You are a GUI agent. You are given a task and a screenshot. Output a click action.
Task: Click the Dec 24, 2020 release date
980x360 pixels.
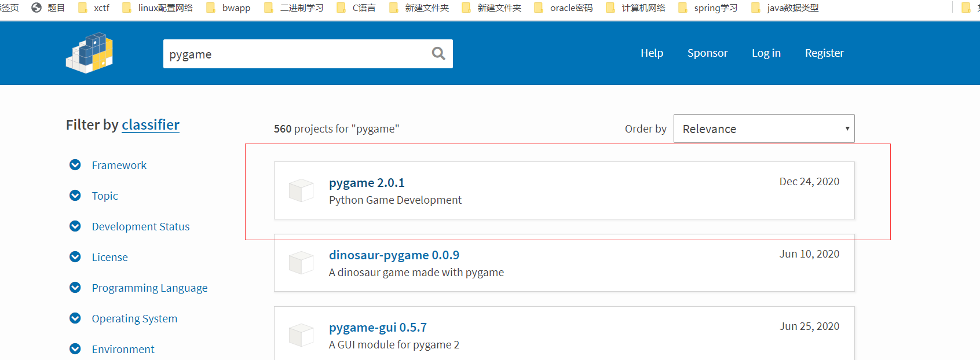(809, 182)
